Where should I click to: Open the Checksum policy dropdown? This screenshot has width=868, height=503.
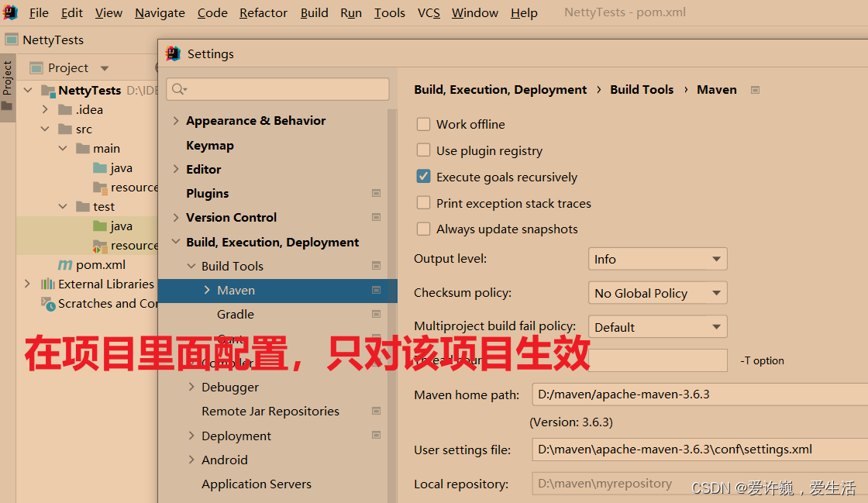(x=658, y=293)
